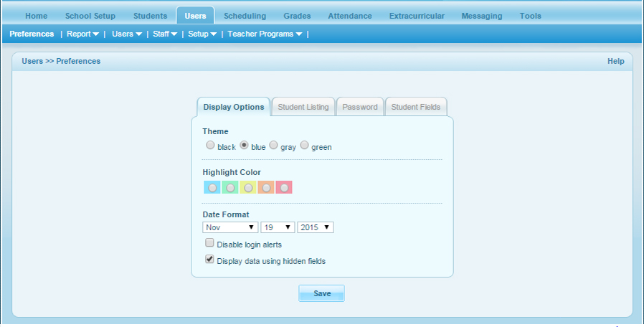Uncheck Display data using hidden fields
This screenshot has width=644, height=327.
[x=210, y=260]
